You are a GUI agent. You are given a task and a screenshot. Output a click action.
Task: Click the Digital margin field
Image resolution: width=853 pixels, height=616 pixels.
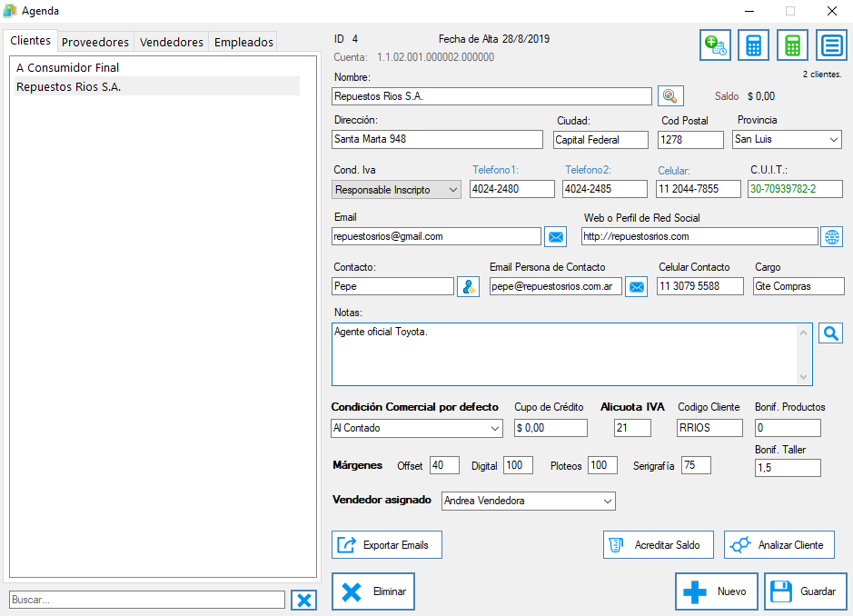(518, 465)
